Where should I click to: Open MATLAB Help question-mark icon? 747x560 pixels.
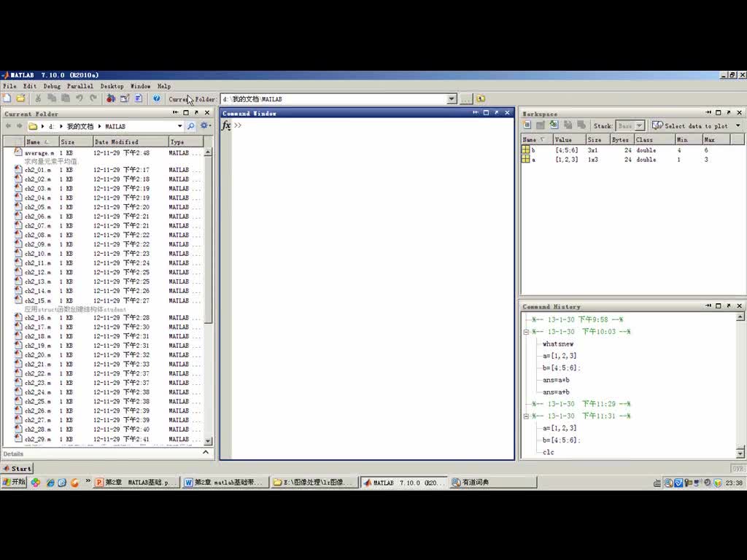click(156, 98)
